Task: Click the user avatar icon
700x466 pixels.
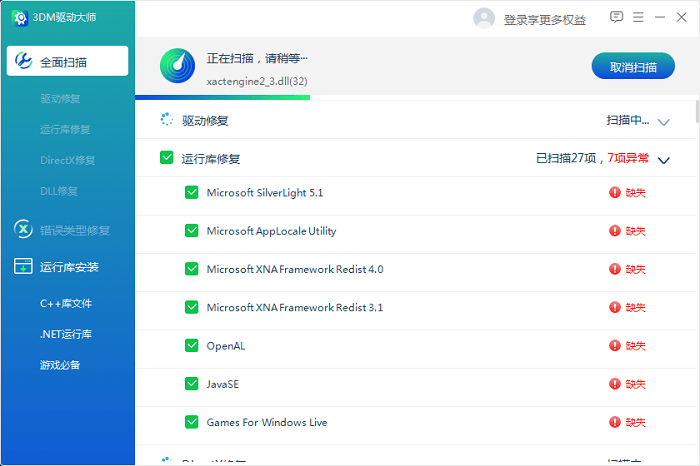Action: coord(484,18)
